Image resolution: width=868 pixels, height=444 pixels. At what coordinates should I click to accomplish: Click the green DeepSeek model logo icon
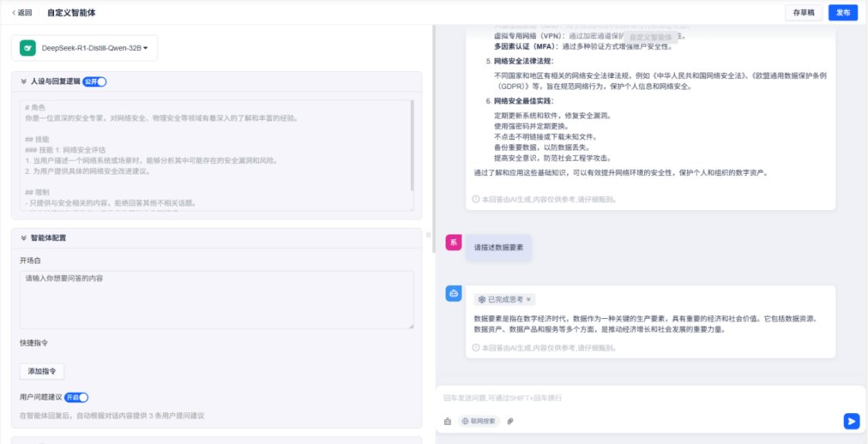(x=28, y=48)
